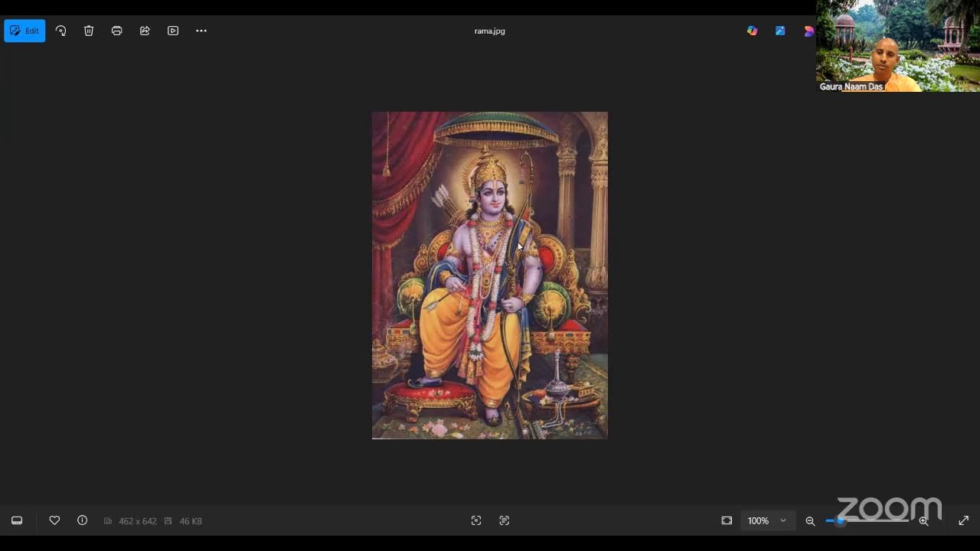Image resolution: width=980 pixels, height=551 pixels.
Task: Mark photo as favorite with heart icon
Action: pos(54,520)
